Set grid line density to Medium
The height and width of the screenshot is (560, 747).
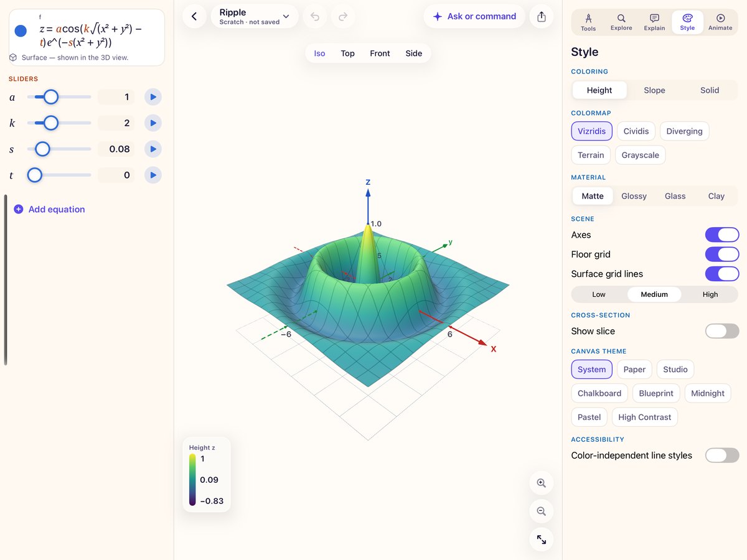[x=654, y=294]
